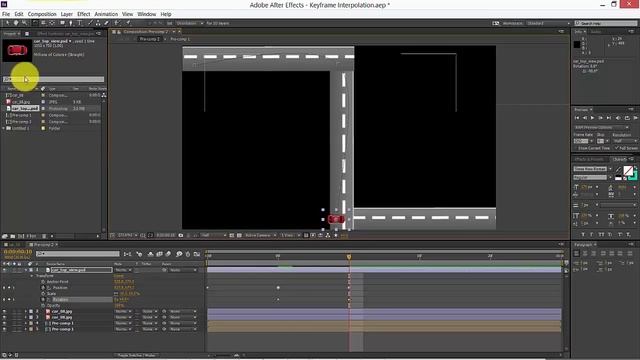The height and width of the screenshot is (360, 640).
Task: Jump to first frame in Preview panel
Action: click(x=576, y=118)
